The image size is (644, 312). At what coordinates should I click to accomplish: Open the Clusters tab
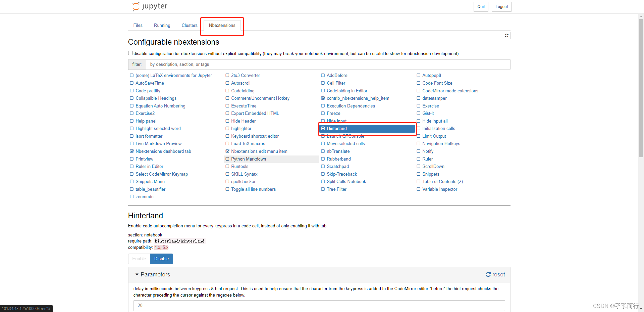[190, 26]
